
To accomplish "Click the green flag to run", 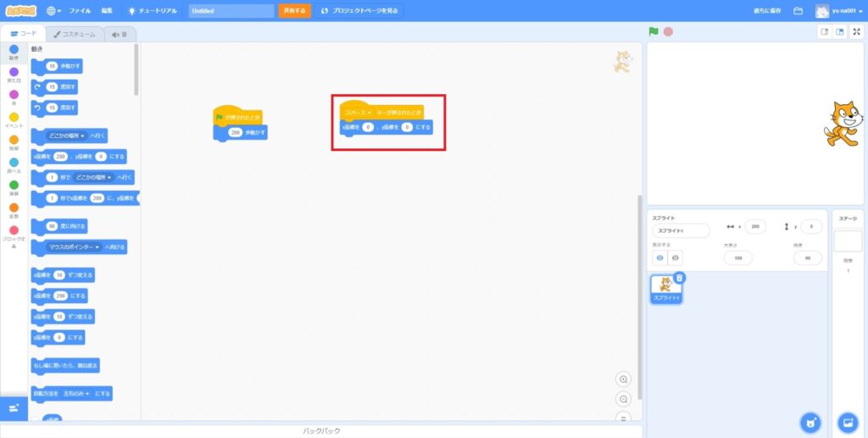I will (654, 31).
